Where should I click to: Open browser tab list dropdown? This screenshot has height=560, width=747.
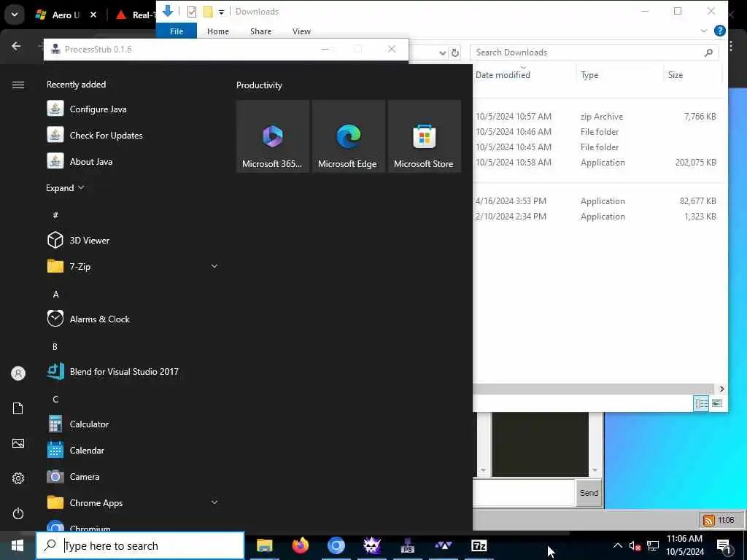[15, 15]
